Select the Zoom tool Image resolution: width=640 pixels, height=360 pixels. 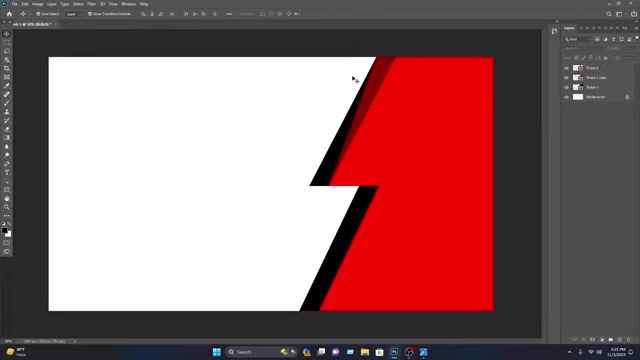pos(7,207)
